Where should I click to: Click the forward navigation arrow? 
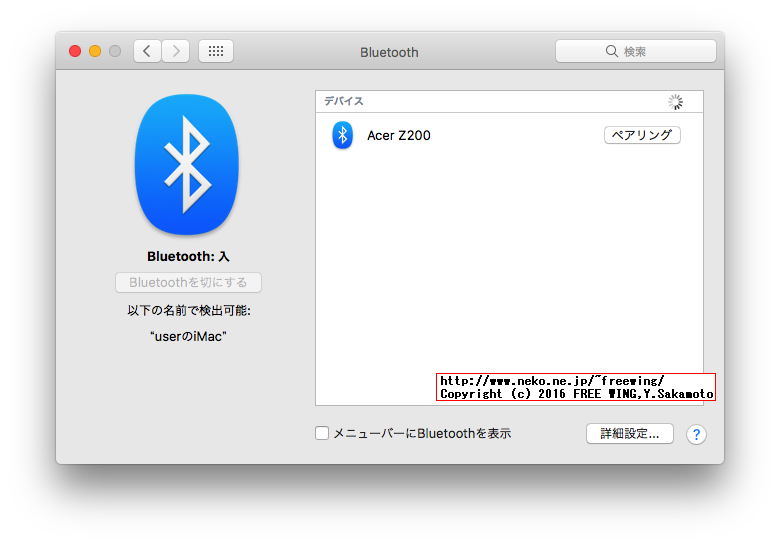[176, 51]
